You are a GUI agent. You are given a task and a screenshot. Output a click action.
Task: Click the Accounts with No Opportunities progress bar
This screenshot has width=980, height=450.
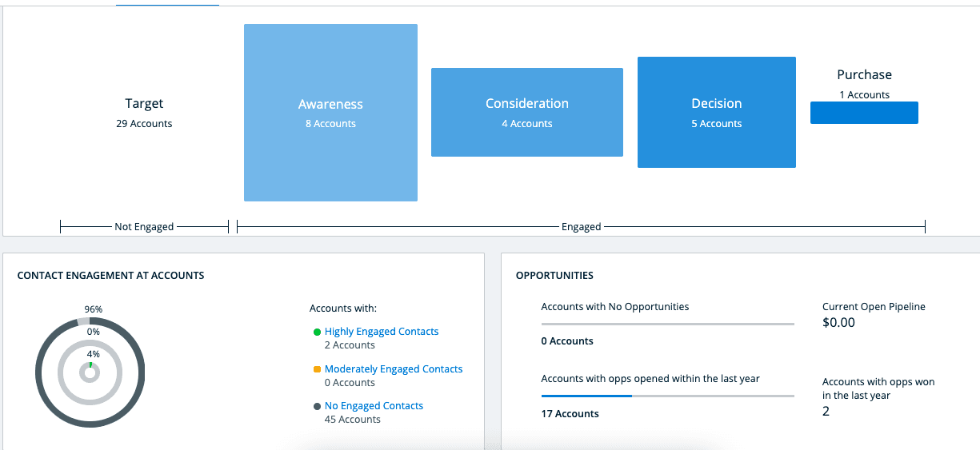[668, 324]
